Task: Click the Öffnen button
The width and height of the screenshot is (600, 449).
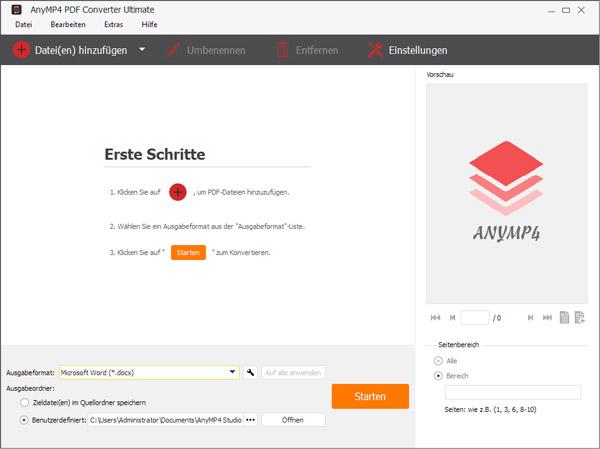Action: [x=293, y=420]
